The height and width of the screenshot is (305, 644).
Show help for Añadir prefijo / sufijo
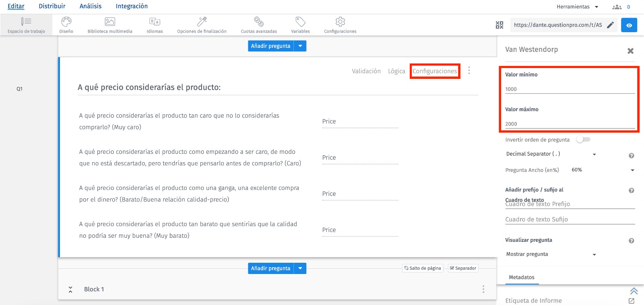pyautogui.click(x=632, y=191)
